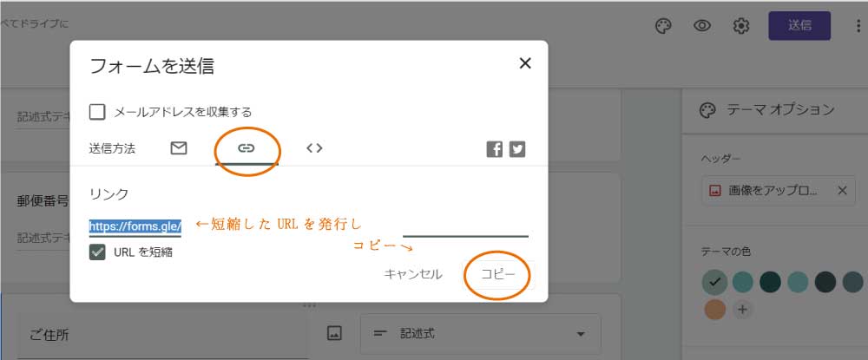
Task: Open the three-dot more options menu
Action: pos(856,26)
